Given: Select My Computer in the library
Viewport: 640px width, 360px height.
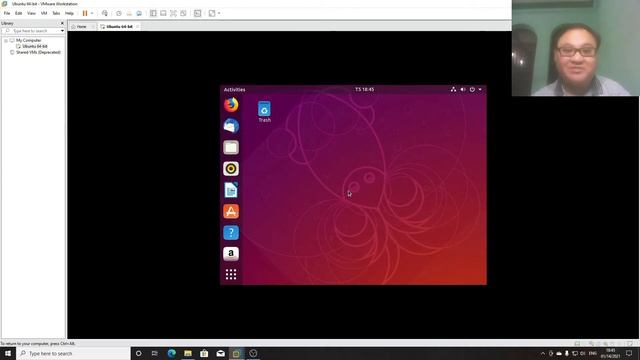Looking at the screenshot, I should point(29,40).
